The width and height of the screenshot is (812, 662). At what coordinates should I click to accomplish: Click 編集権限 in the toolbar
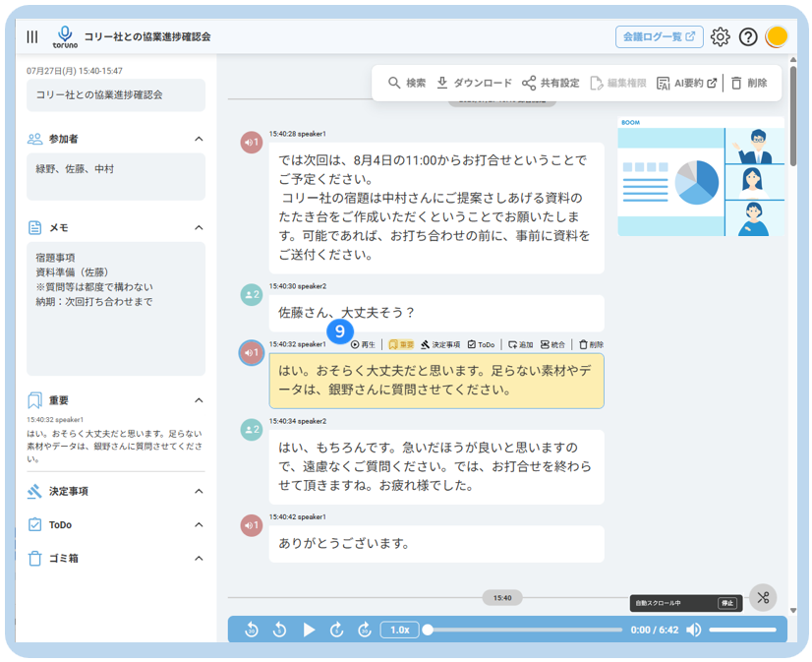(x=618, y=83)
